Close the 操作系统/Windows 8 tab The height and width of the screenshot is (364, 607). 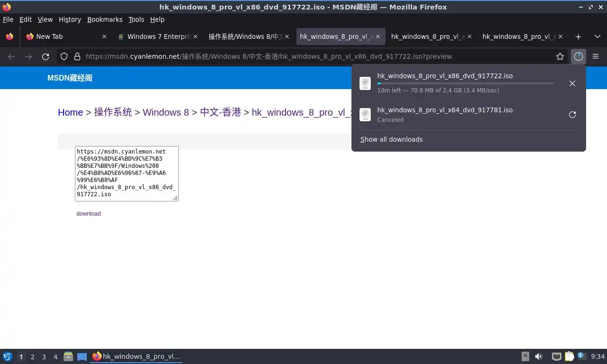pyautogui.click(x=286, y=36)
